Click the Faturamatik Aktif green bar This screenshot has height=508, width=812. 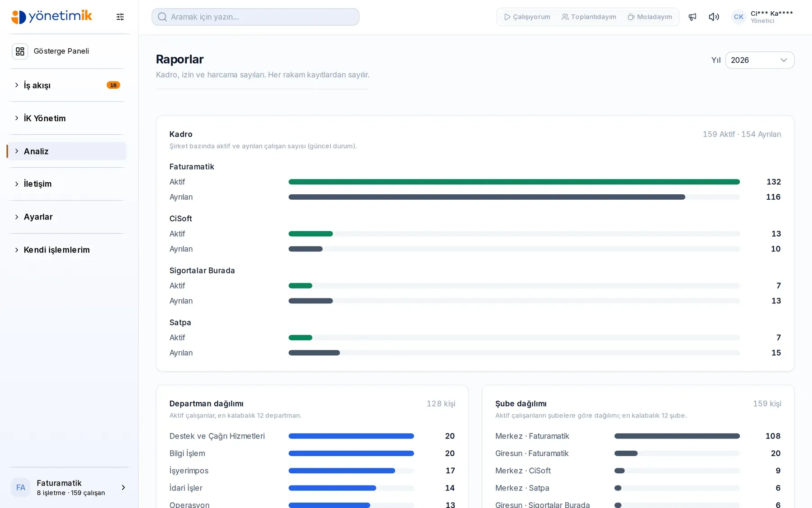pyautogui.click(x=514, y=182)
